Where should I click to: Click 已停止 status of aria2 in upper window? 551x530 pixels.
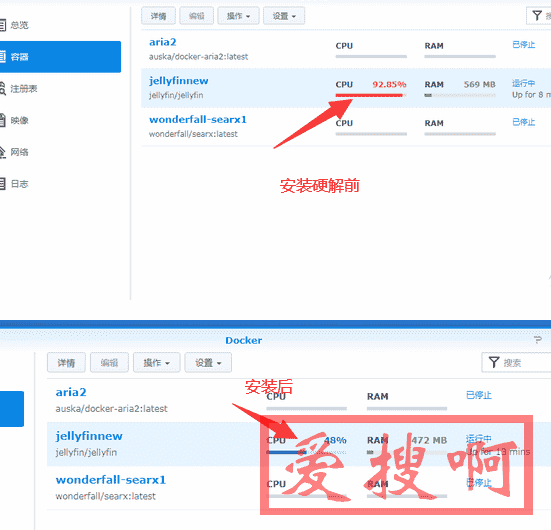(x=524, y=45)
